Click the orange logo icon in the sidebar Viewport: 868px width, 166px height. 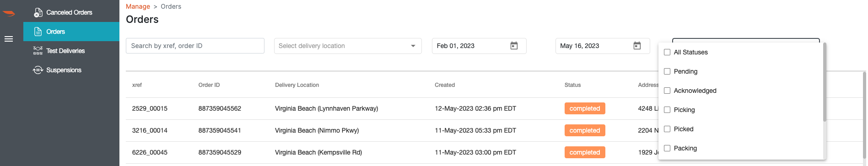click(x=9, y=14)
